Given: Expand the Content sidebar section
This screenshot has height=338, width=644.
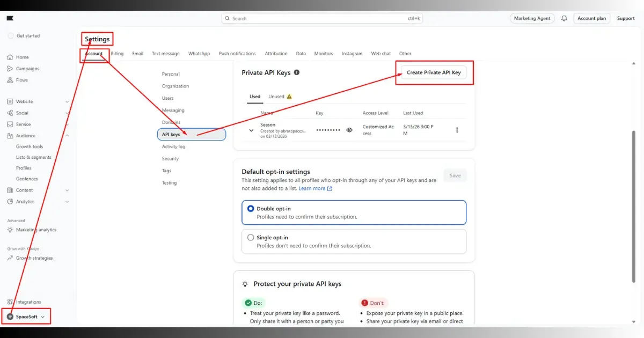Looking at the screenshot, I should [67, 190].
